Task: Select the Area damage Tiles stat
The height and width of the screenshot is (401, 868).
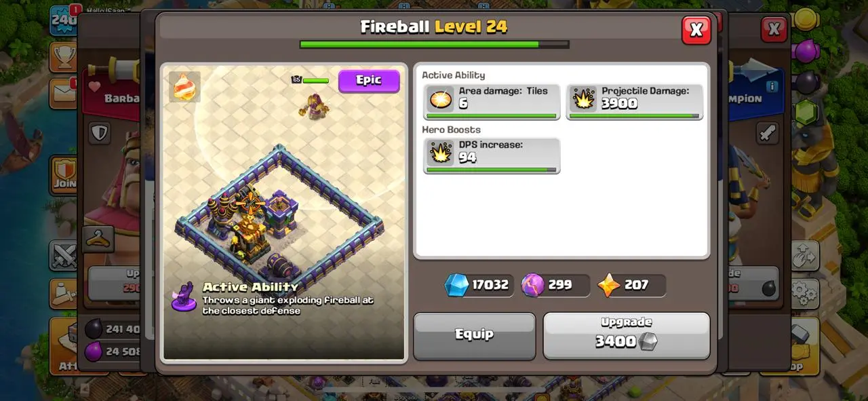Action: click(492, 101)
